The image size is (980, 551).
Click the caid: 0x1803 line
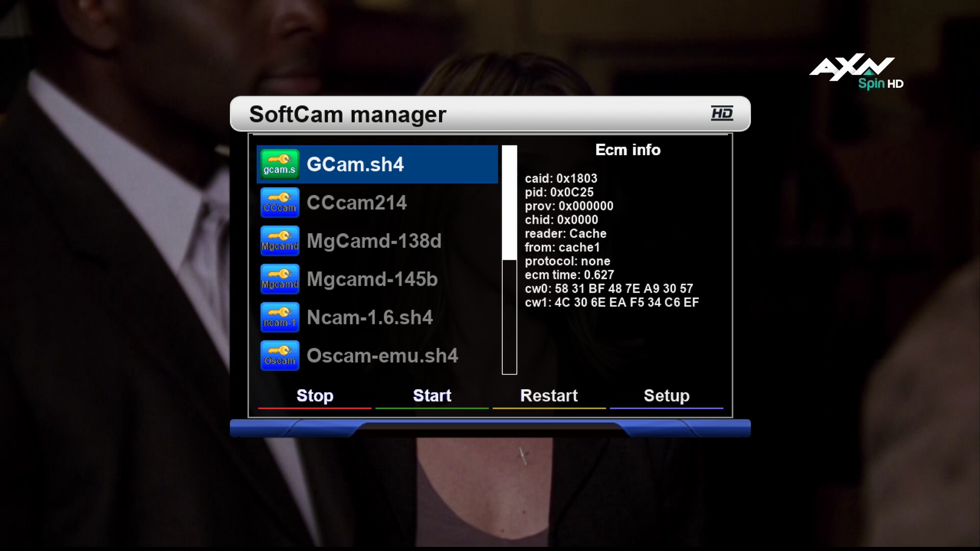coord(561,179)
